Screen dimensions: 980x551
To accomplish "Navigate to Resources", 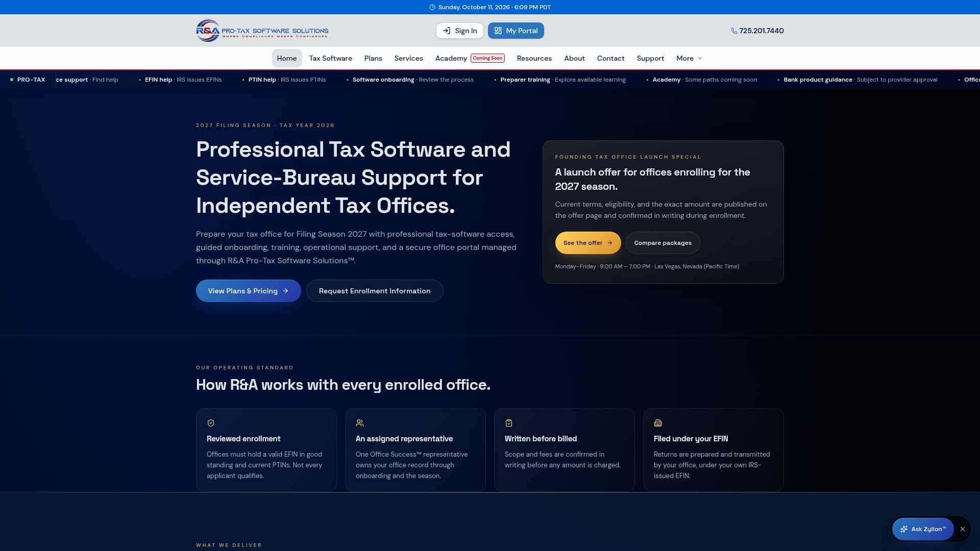I will click(534, 58).
